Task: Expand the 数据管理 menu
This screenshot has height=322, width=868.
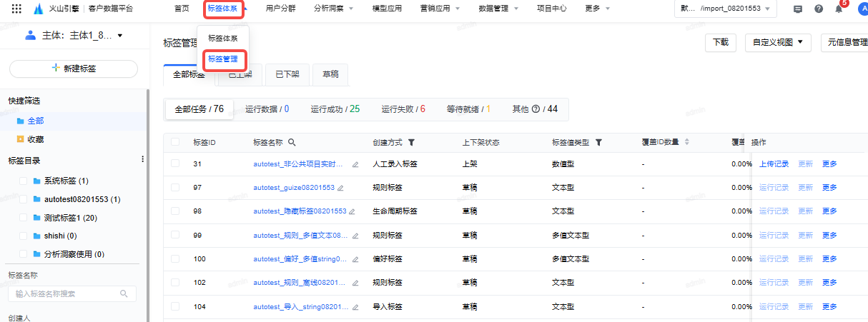Action: [498, 9]
